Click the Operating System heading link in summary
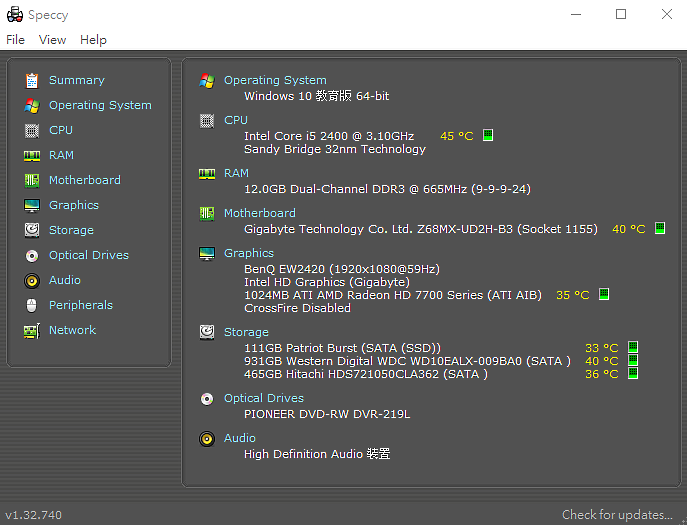Viewport: 687px width, 525px height. point(275,80)
